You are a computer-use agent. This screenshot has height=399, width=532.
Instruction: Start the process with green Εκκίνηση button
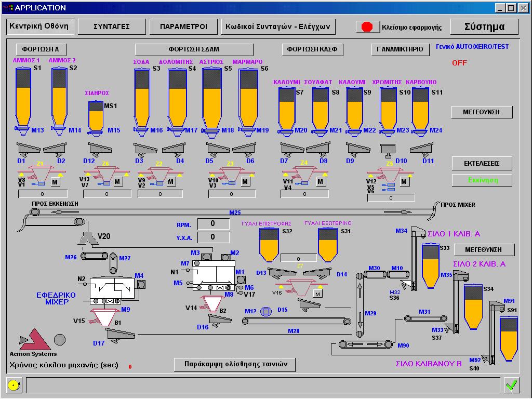pos(481,180)
